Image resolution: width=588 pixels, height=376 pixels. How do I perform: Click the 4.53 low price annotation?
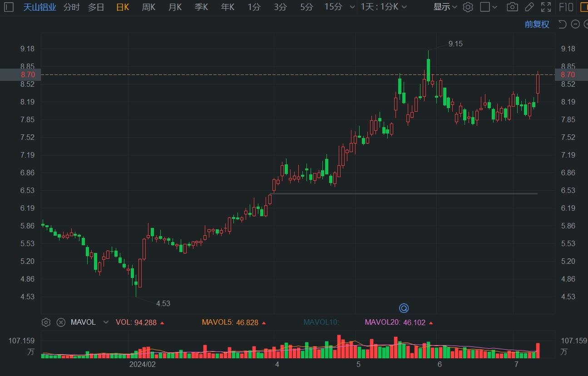coord(163,303)
